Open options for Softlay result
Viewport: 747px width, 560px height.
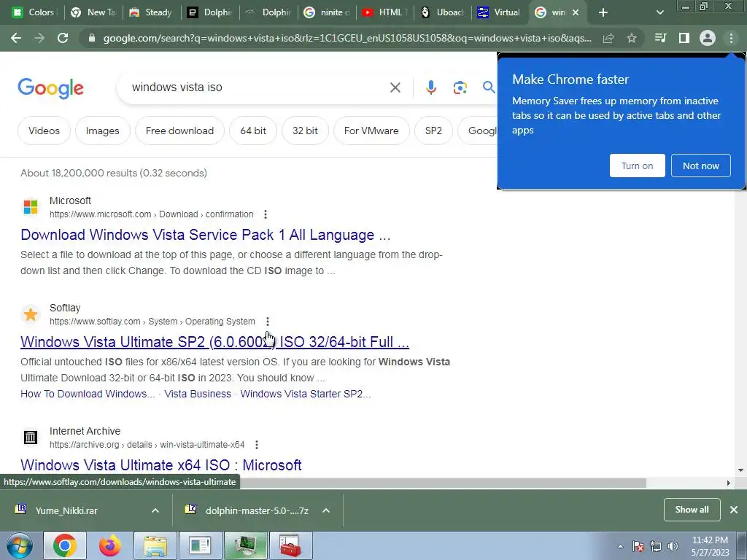pos(267,322)
